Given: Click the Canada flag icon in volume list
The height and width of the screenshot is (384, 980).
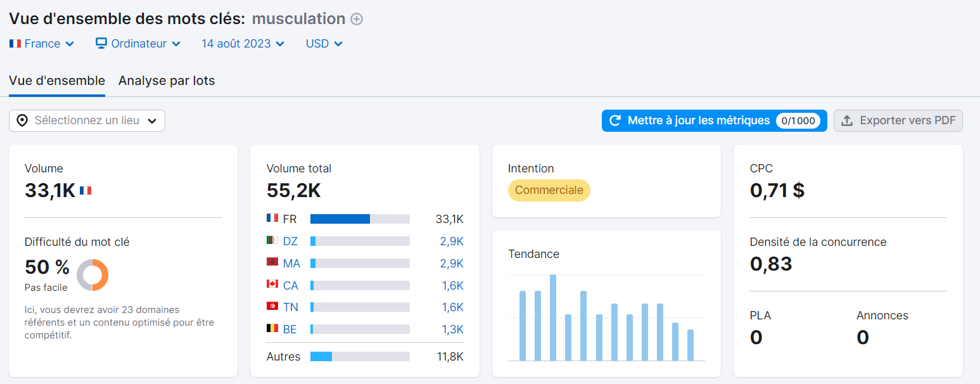Looking at the screenshot, I should pyautogui.click(x=272, y=285).
